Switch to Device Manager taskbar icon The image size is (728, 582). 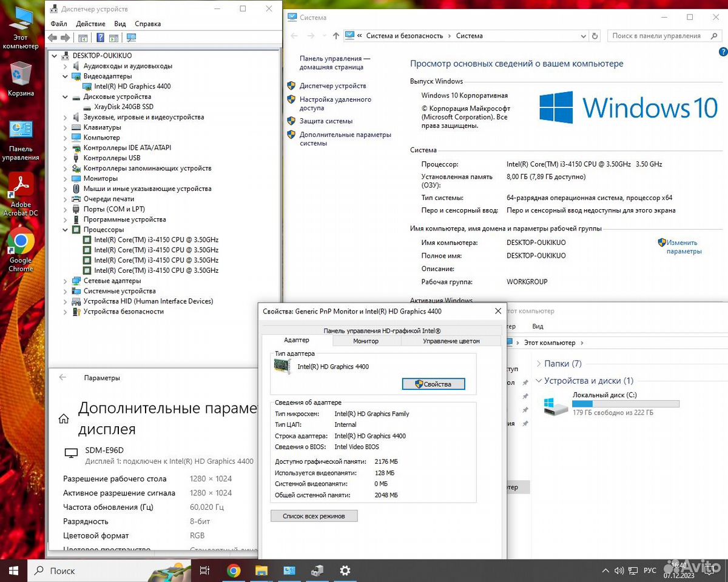317,570
